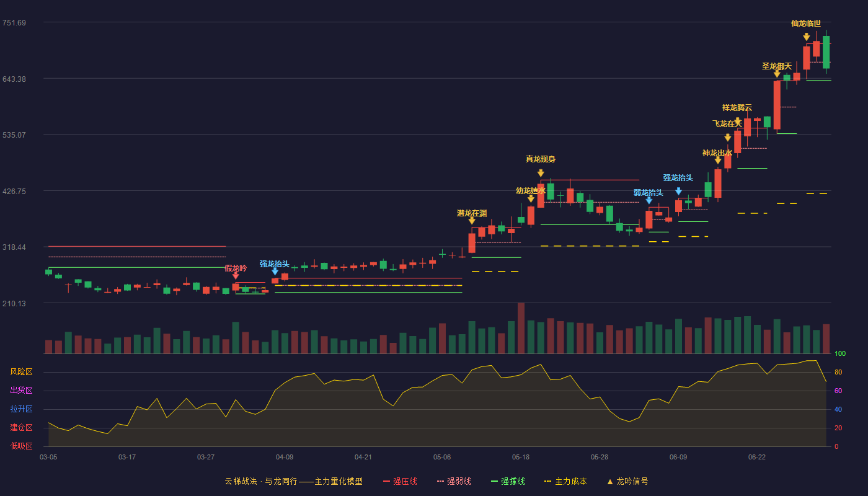868x496 pixels.
Task: Click the red 20 indicator scale label
Action: pyautogui.click(x=838, y=428)
